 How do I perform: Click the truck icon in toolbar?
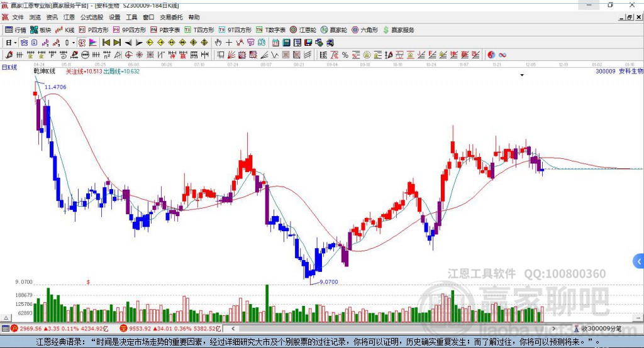tap(330, 43)
